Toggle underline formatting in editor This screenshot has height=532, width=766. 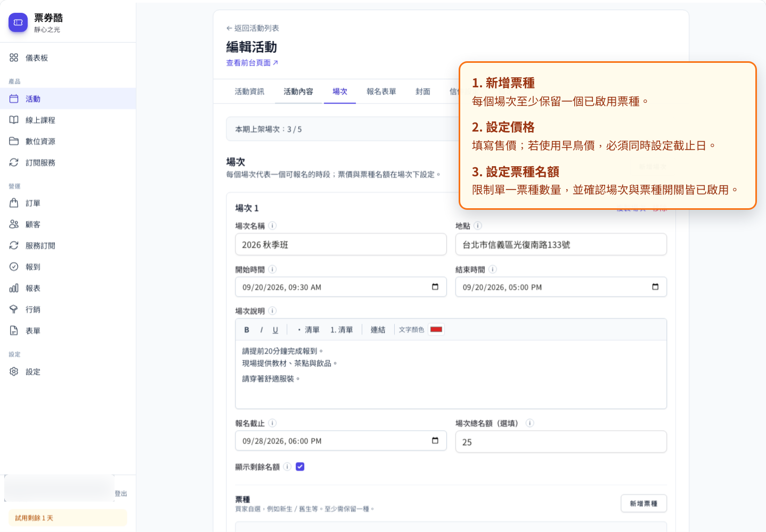pos(275,330)
